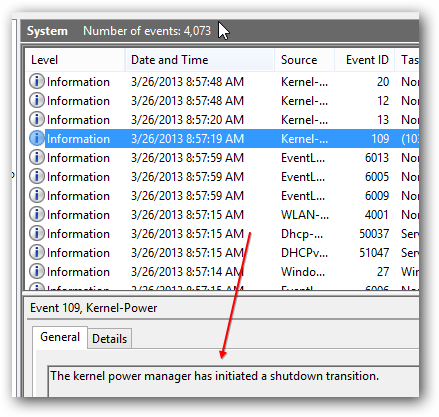Click Event ID value 4001
Screen dimensions: 439x417
(x=377, y=215)
